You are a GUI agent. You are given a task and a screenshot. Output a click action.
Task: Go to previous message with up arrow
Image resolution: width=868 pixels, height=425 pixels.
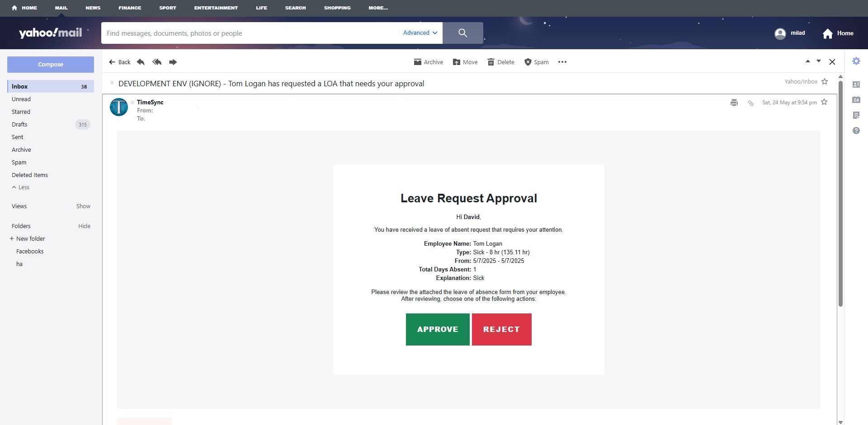click(808, 61)
